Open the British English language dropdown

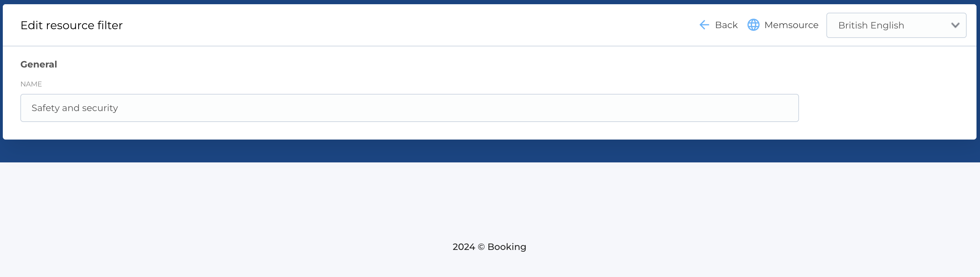point(895,26)
